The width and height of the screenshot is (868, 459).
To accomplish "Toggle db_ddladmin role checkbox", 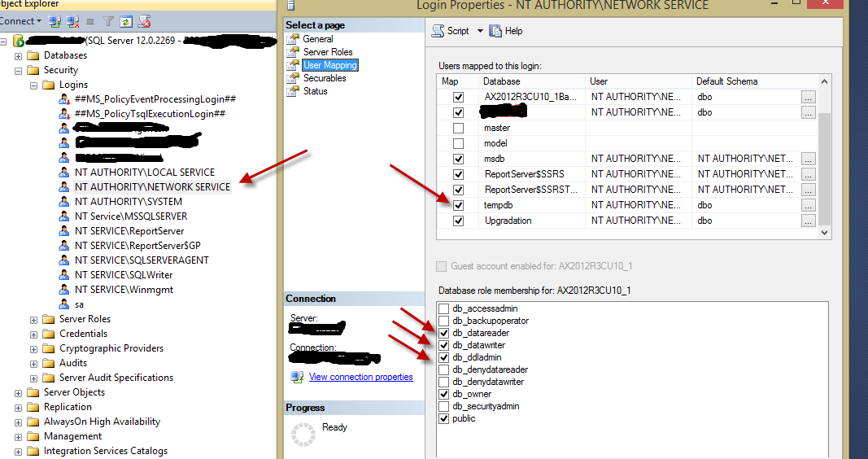I will [443, 357].
